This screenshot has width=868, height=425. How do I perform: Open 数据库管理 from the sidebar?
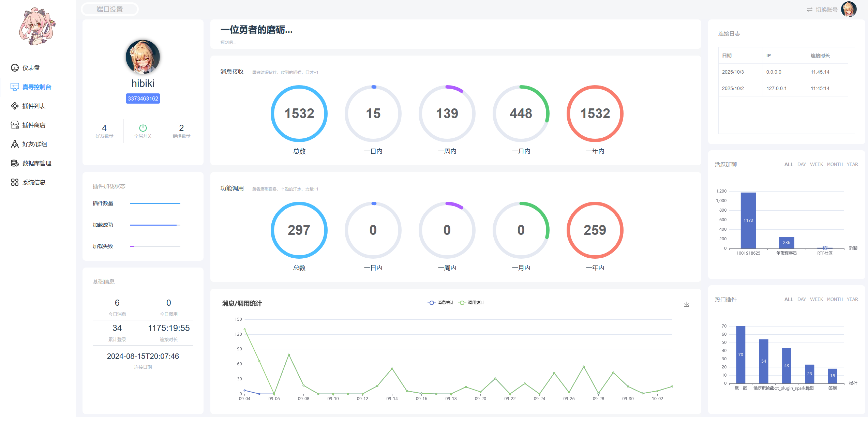[x=36, y=163]
